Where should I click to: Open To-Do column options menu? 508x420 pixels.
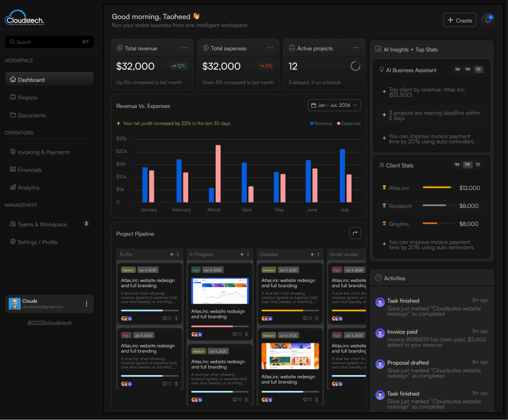point(178,254)
